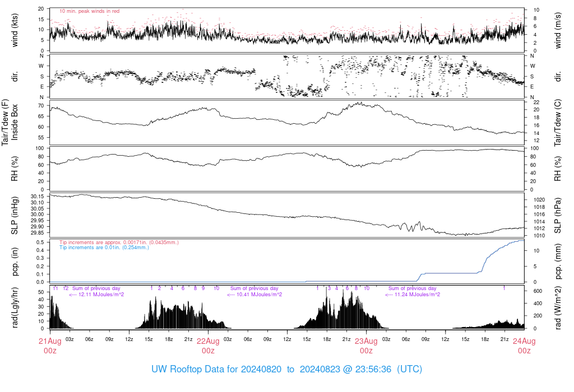Click the 'Tair/Tdew (C)' right axis label

click(x=558, y=123)
